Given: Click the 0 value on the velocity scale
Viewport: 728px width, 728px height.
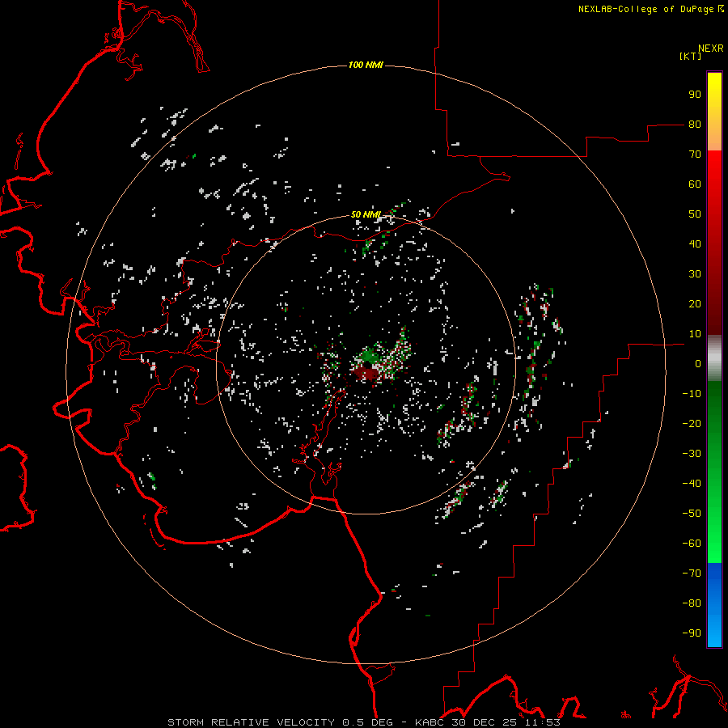Looking at the screenshot, I should click(698, 364).
